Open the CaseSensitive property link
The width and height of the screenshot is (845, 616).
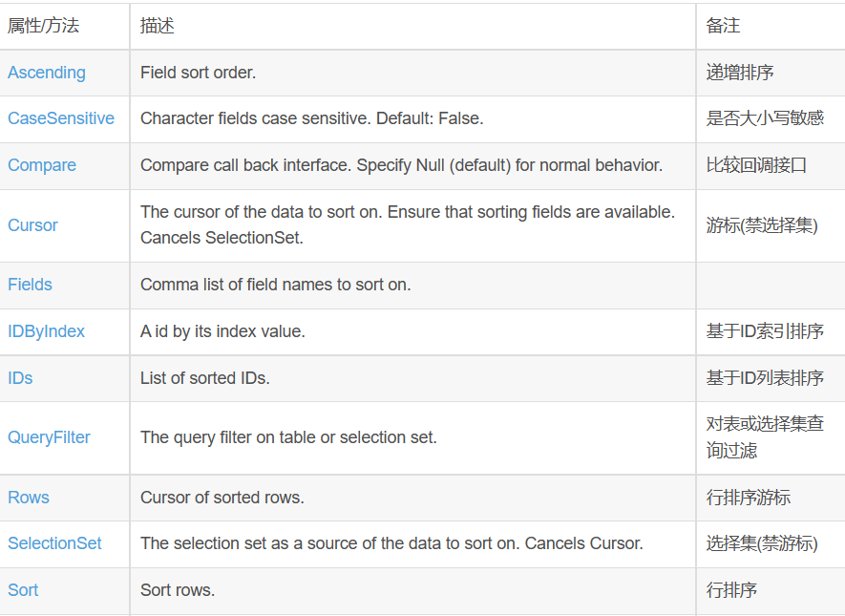pyautogui.click(x=61, y=118)
